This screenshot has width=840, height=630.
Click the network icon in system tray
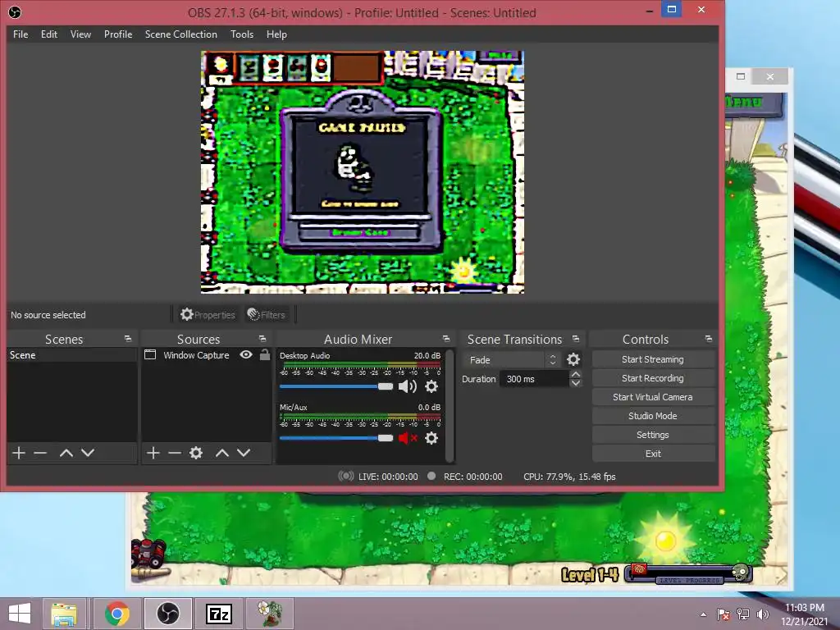[x=743, y=614]
